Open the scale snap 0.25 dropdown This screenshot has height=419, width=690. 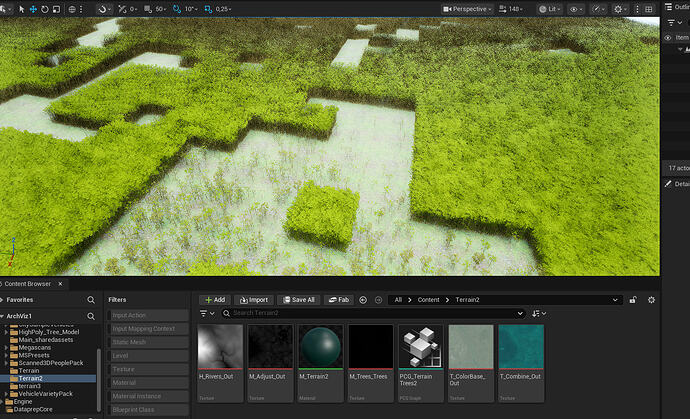224,9
